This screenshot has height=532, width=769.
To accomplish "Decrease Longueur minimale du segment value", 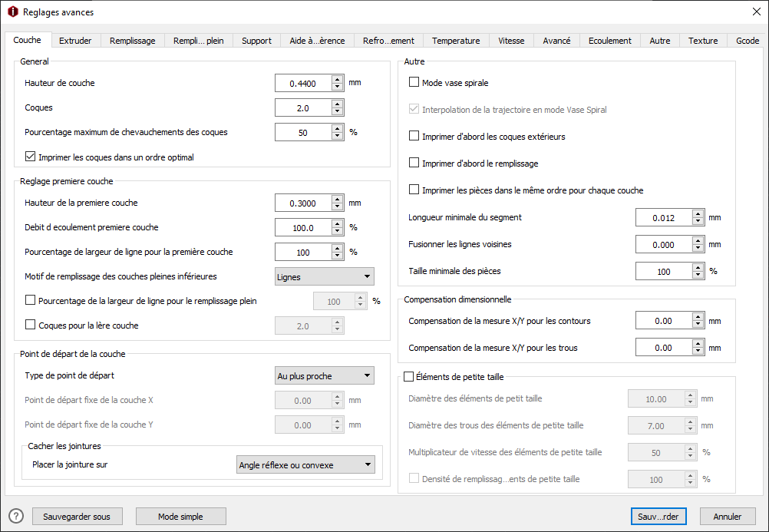I will (x=698, y=222).
